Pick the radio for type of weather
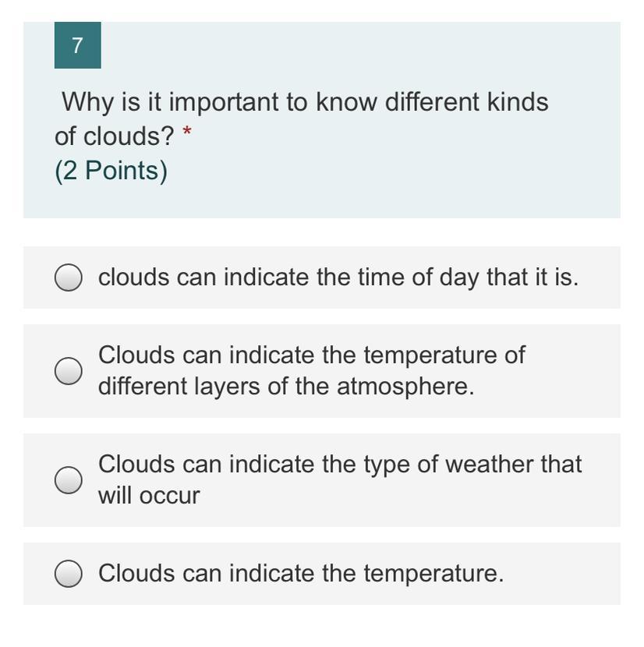Screen dimensions: 644x647 (69, 480)
